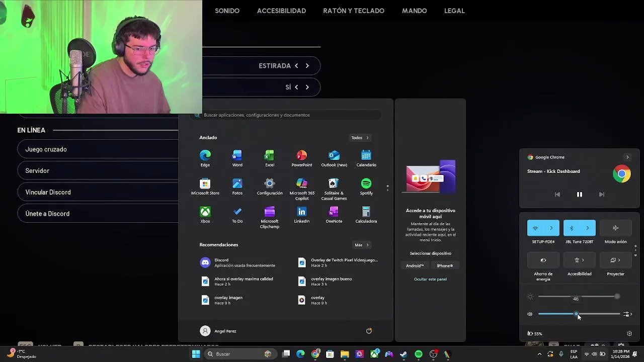This screenshot has width=644, height=362.
Task: Click the speaker icon beside volume slider
Action: pos(530,314)
